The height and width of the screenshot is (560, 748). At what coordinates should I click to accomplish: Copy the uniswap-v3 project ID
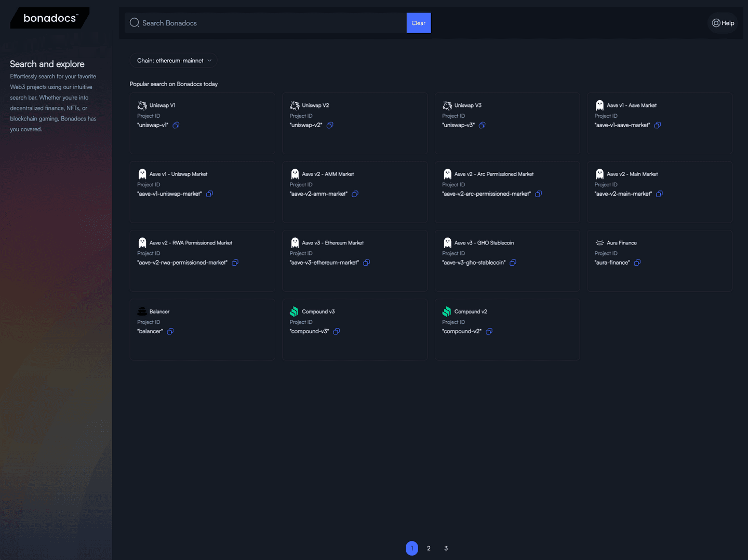click(x=482, y=125)
